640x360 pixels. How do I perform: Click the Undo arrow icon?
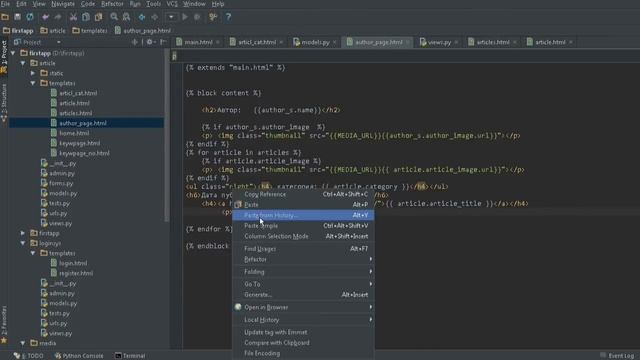tap(45, 17)
